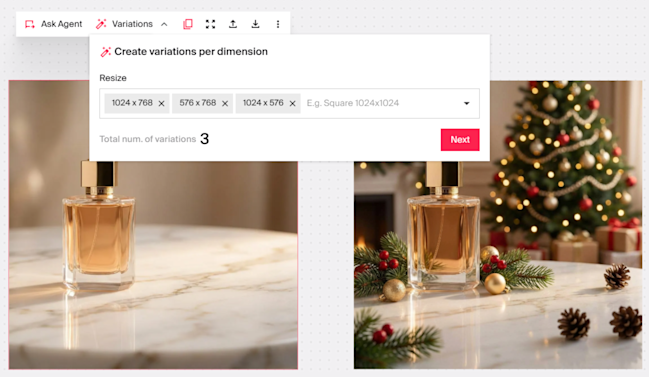Click the Next button
The width and height of the screenshot is (649, 377).
pos(460,139)
